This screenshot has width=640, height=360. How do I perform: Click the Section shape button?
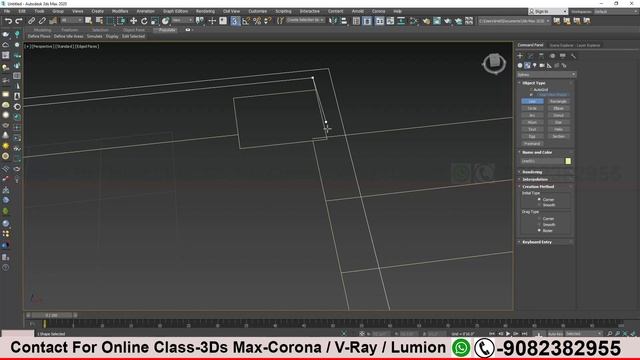pos(558,136)
